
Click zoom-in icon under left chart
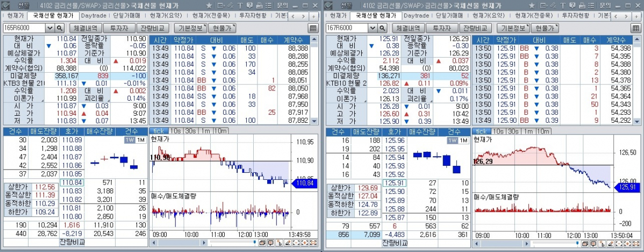click(x=305, y=242)
